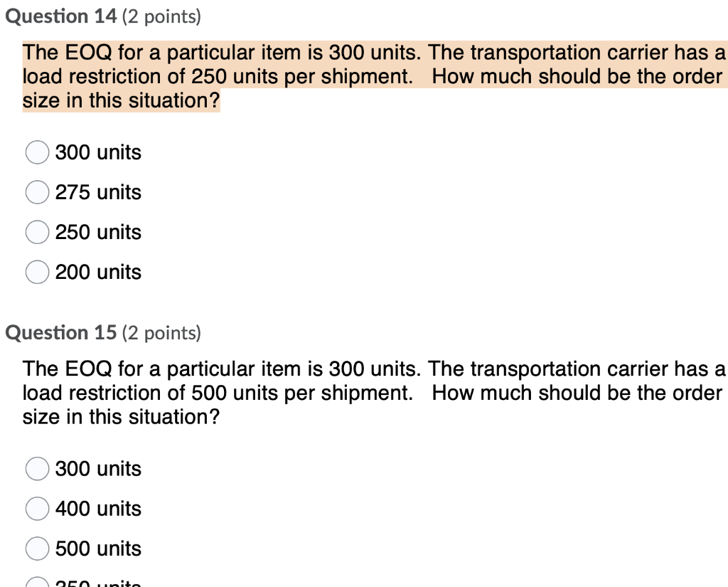Viewport: 728px width, 587px height.
Task: Click the 500 units label text
Action: pos(98,549)
